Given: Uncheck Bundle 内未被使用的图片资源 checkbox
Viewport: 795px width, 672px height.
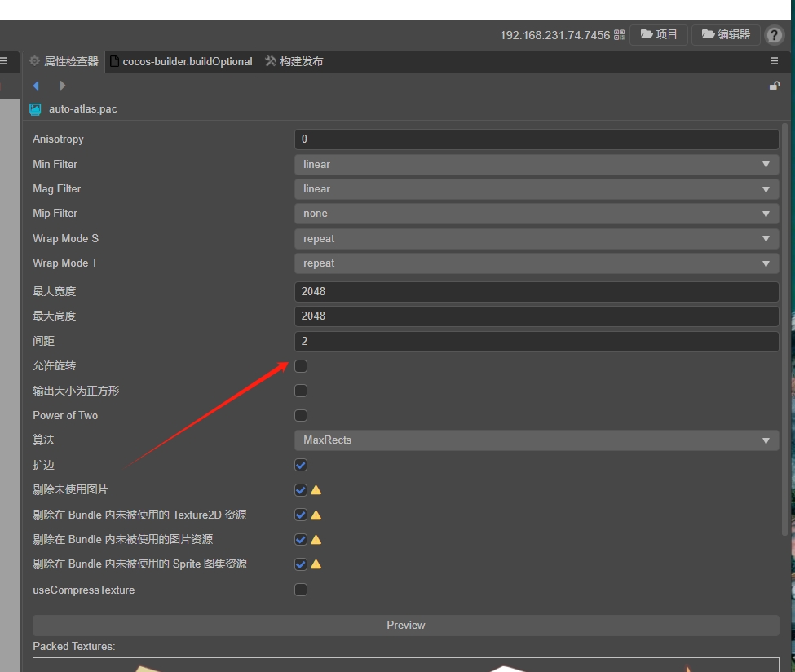Looking at the screenshot, I should pyautogui.click(x=301, y=539).
